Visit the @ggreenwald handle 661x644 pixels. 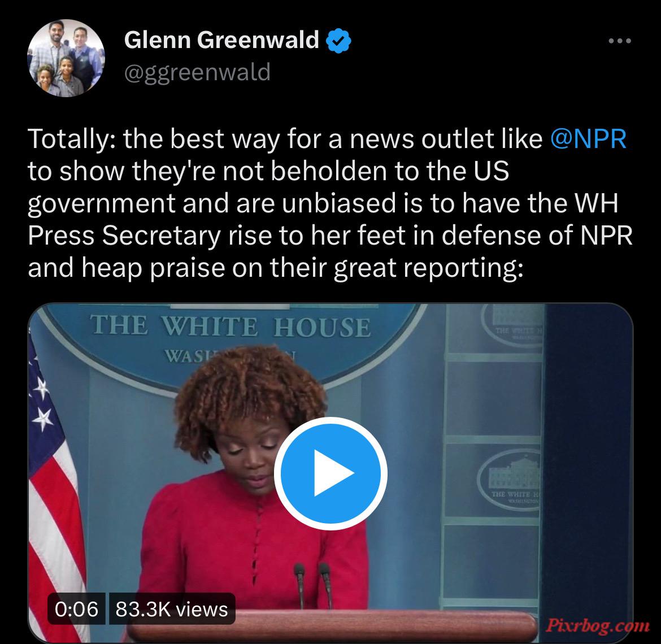(x=197, y=72)
